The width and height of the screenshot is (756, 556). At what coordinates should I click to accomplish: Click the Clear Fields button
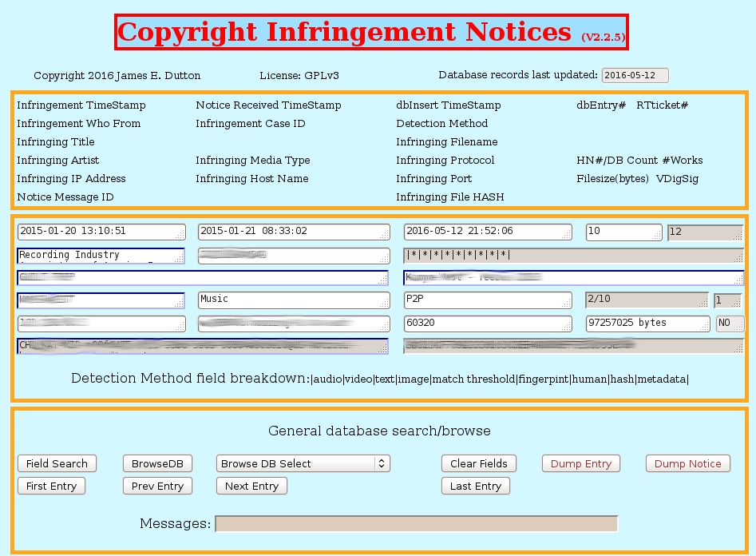(479, 463)
